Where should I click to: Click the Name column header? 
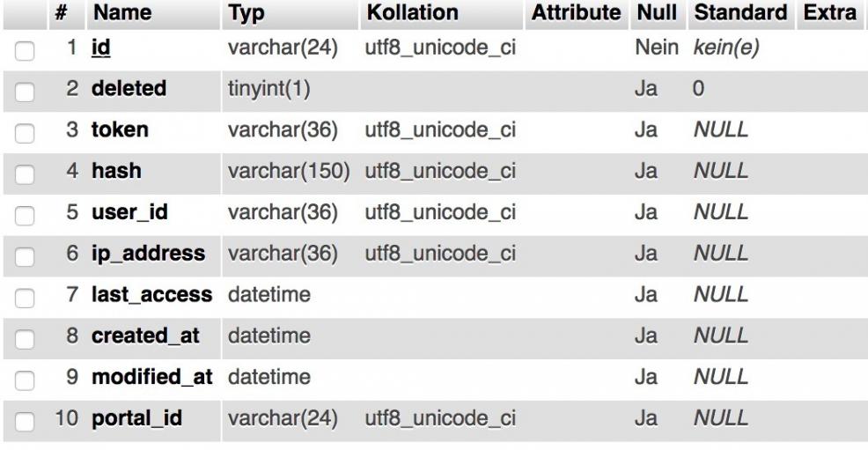121,13
